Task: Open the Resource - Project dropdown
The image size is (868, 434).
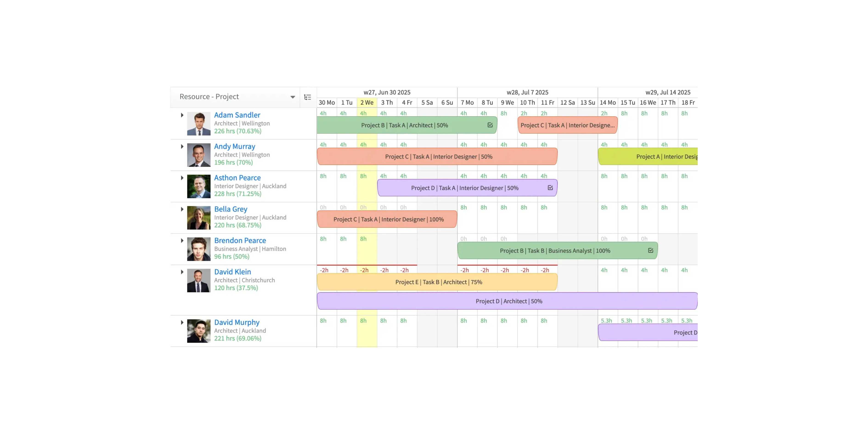Action: (293, 97)
